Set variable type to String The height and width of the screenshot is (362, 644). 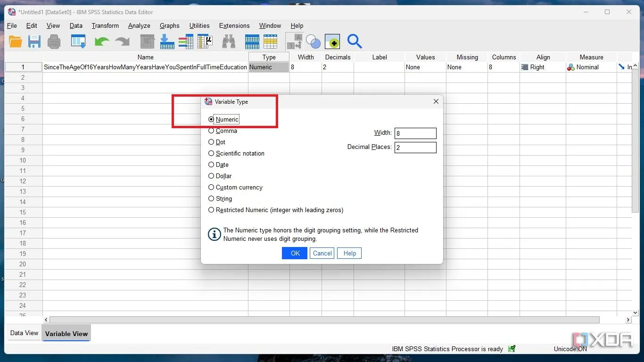(x=211, y=198)
